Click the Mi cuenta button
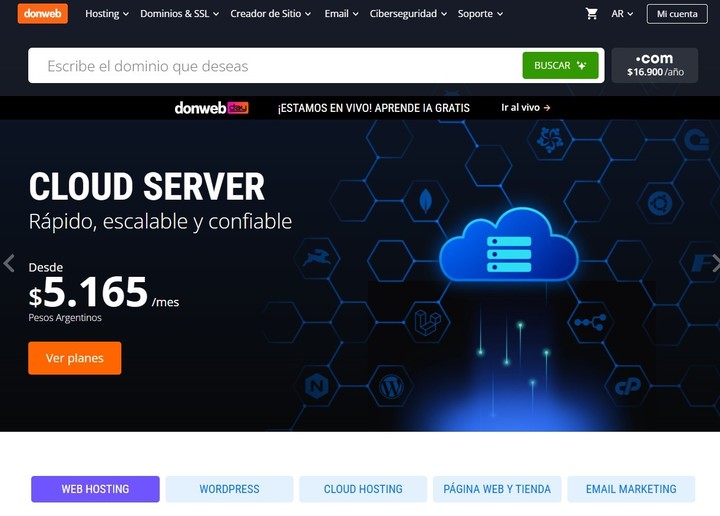This screenshot has width=720, height=516. point(677,14)
